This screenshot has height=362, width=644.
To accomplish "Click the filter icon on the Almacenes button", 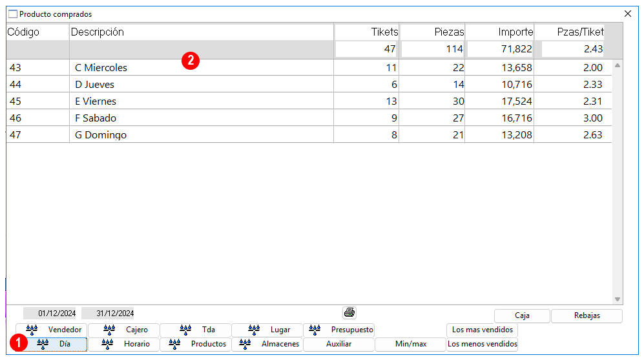I will [x=245, y=344].
